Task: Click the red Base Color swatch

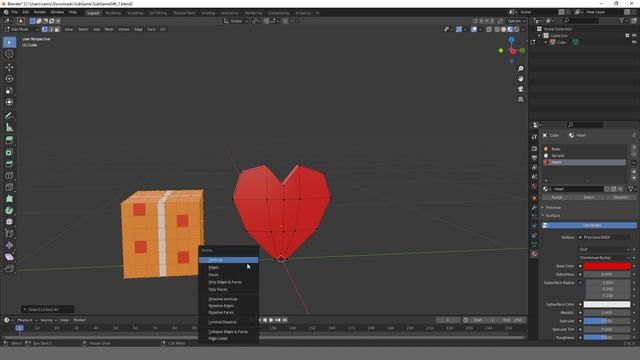Action: (607, 266)
